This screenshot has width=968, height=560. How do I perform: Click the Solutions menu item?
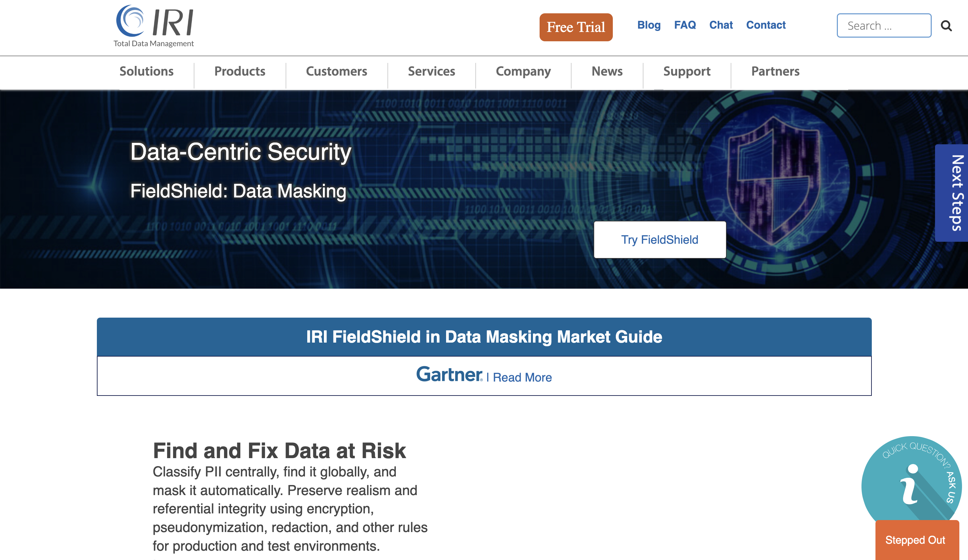[x=146, y=71]
